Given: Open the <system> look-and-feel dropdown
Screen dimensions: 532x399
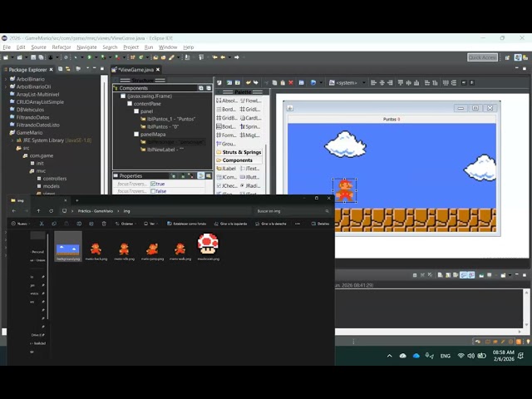Looking at the screenshot, I should [347, 83].
